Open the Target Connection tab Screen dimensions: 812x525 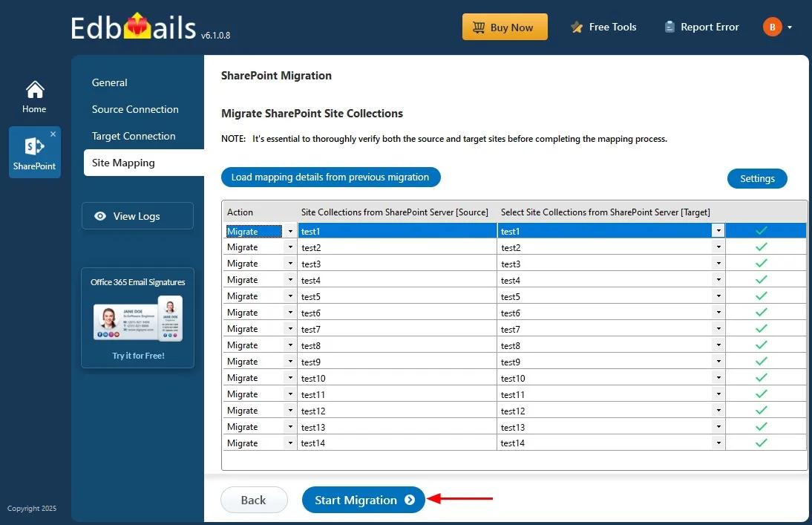(x=134, y=137)
